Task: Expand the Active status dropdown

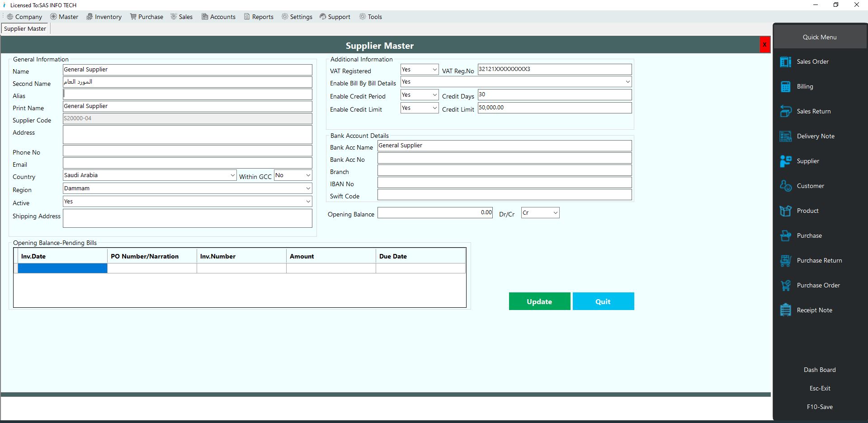Action: point(308,202)
